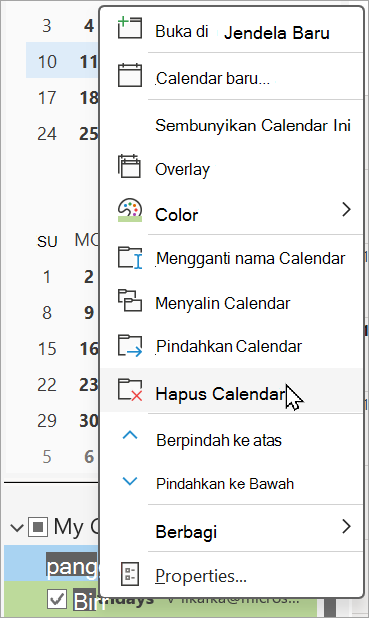This screenshot has width=369, height=618.
Task: Click the delete calendar red X icon
Action: pyautogui.click(x=130, y=390)
